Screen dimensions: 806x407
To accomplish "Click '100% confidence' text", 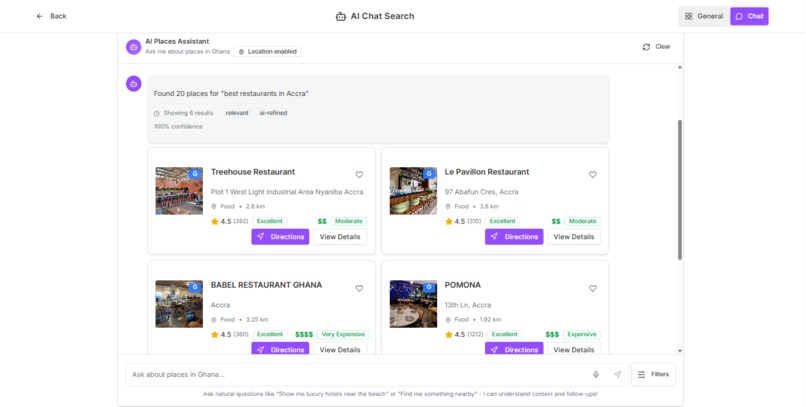I will [x=178, y=126].
